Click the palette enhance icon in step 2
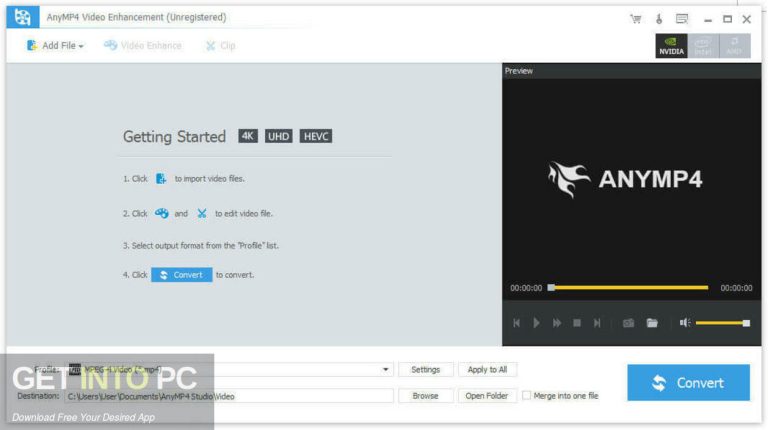768x430 pixels. click(x=162, y=214)
